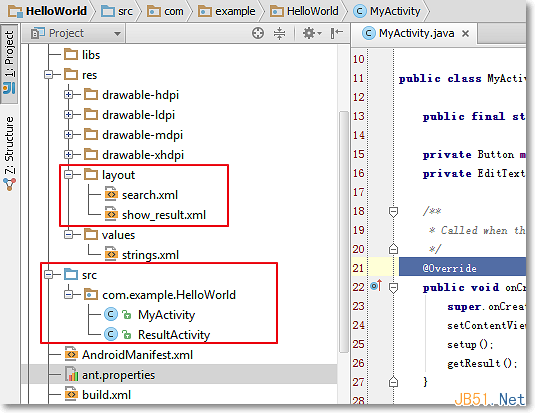The width and height of the screenshot is (535, 413).
Task: Expand the drawable-xhdpi folder
Action: (69, 155)
